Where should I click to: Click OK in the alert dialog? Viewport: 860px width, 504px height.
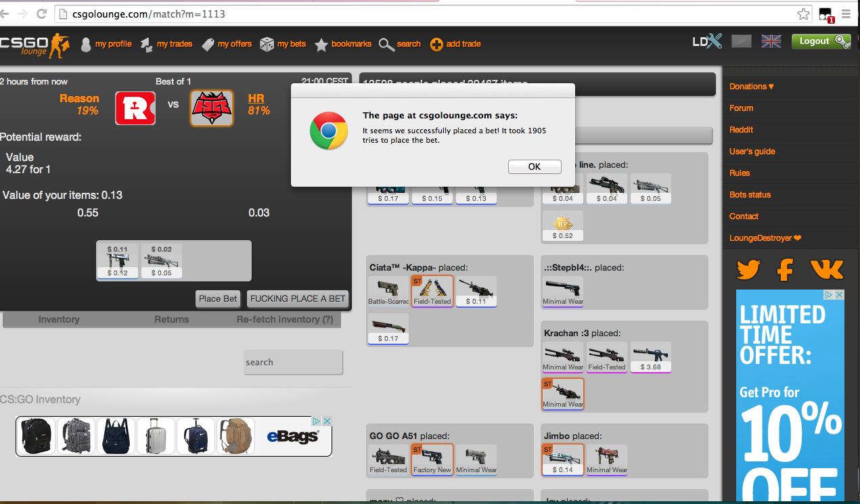click(535, 166)
